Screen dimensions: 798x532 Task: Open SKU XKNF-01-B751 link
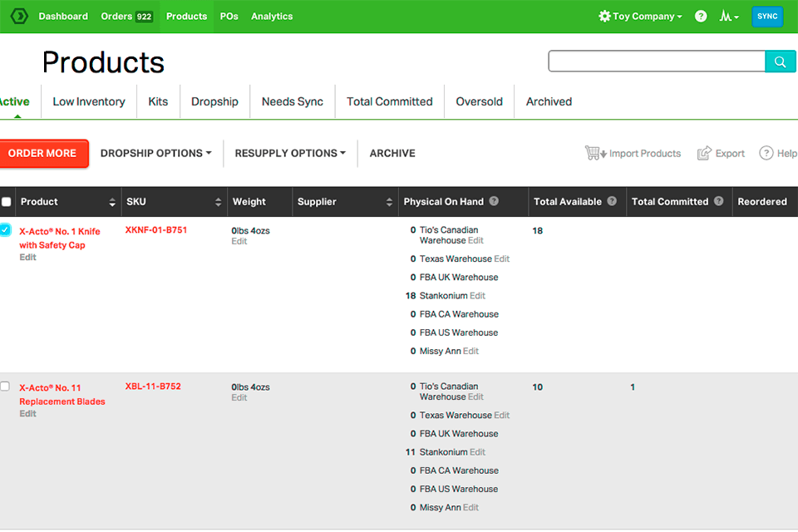pyautogui.click(x=155, y=230)
